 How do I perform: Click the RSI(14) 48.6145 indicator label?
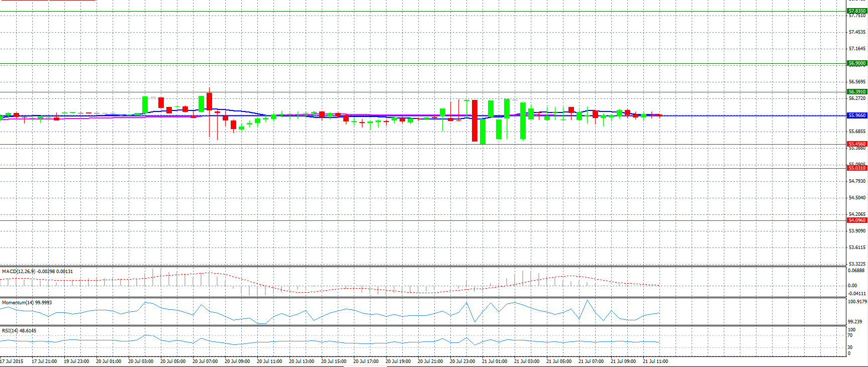click(x=19, y=331)
